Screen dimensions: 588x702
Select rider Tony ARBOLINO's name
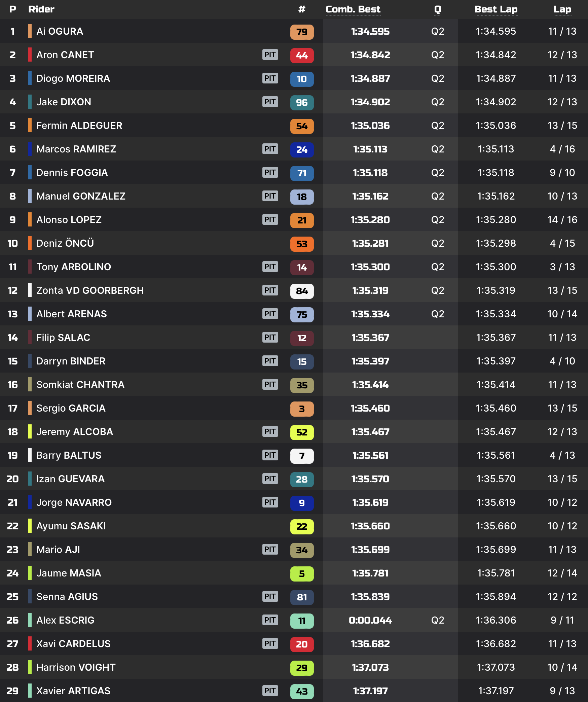pos(73,267)
